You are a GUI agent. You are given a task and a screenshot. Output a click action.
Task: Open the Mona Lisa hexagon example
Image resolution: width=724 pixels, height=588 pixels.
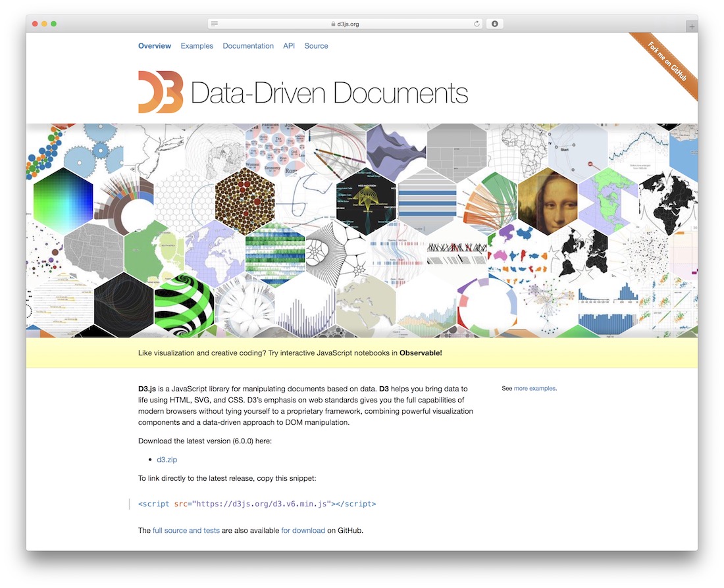pyautogui.click(x=548, y=202)
